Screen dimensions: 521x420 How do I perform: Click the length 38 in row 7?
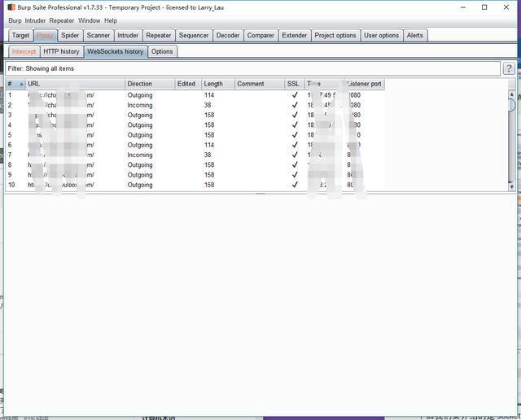tap(208, 155)
